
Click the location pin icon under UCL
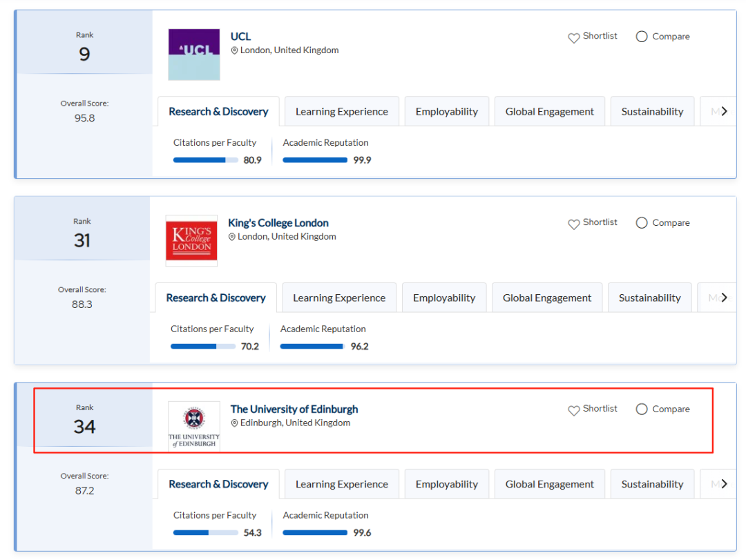[x=235, y=50]
